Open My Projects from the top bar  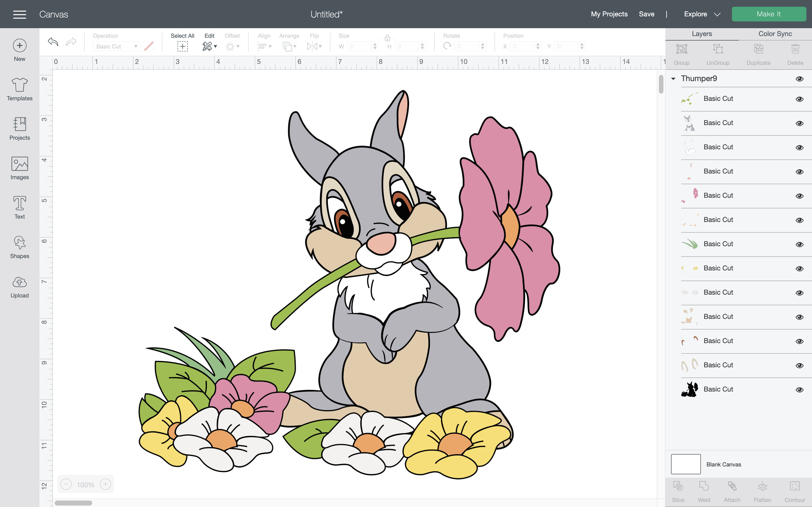pyautogui.click(x=609, y=14)
